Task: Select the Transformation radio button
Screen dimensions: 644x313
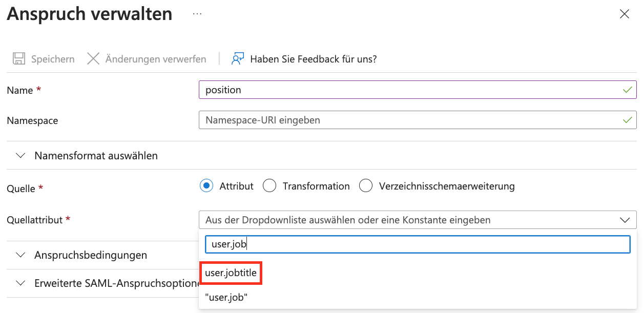Action: (x=269, y=186)
